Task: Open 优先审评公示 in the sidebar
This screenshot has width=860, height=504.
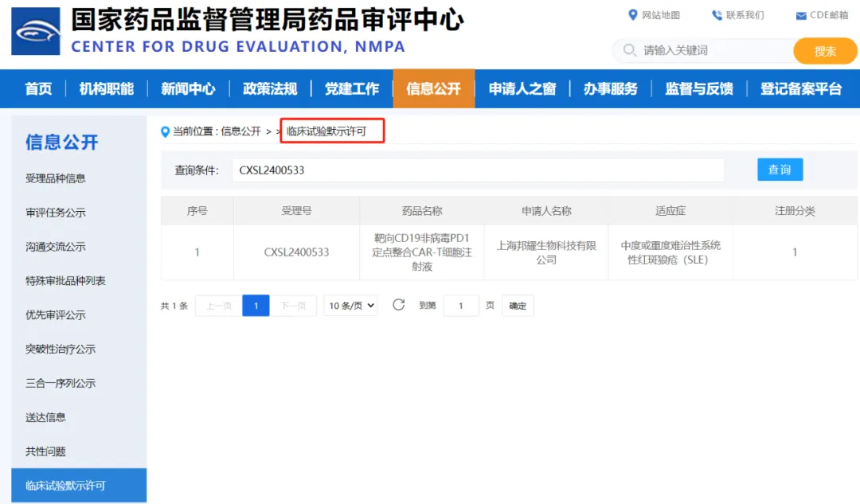Action: [56, 315]
